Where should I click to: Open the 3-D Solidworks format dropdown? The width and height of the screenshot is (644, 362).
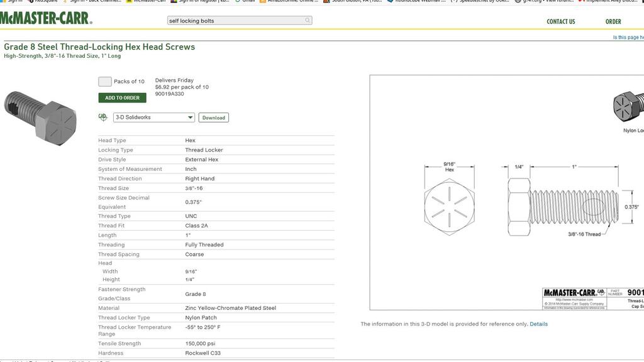pyautogui.click(x=153, y=118)
